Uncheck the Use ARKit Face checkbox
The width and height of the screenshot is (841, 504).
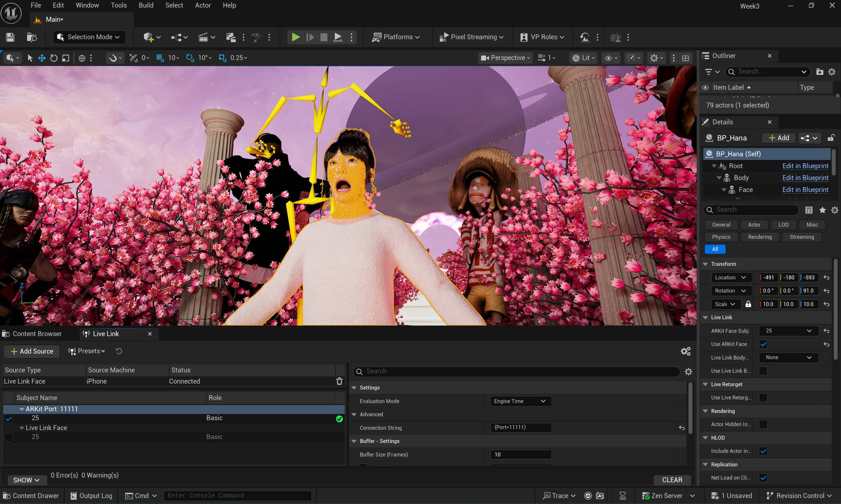click(763, 344)
